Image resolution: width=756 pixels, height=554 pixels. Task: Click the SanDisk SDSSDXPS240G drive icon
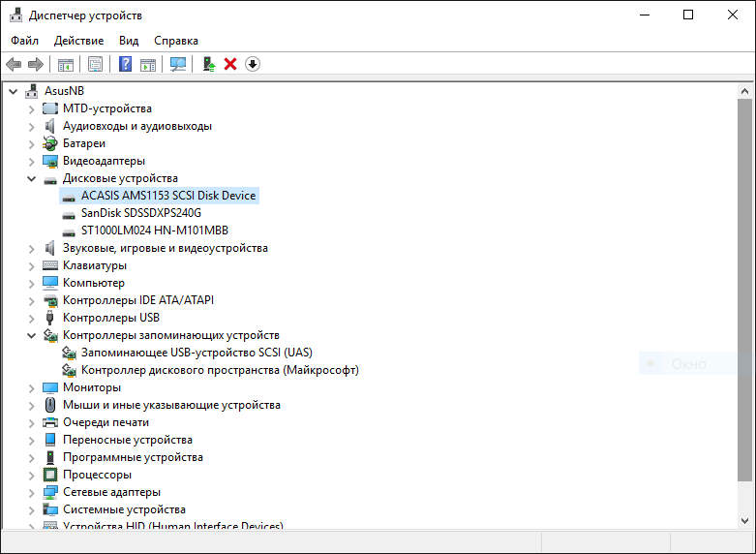point(69,215)
